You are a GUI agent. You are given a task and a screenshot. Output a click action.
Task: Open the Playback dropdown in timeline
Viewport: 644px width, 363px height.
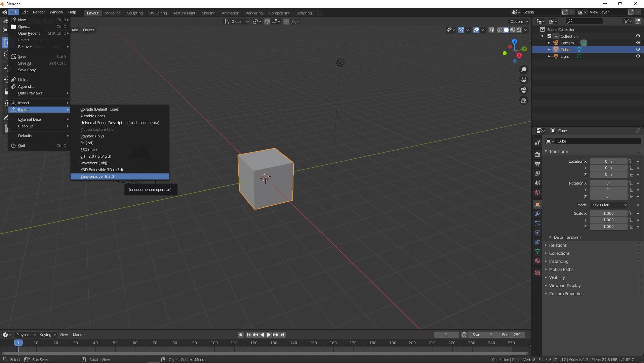pos(26,335)
